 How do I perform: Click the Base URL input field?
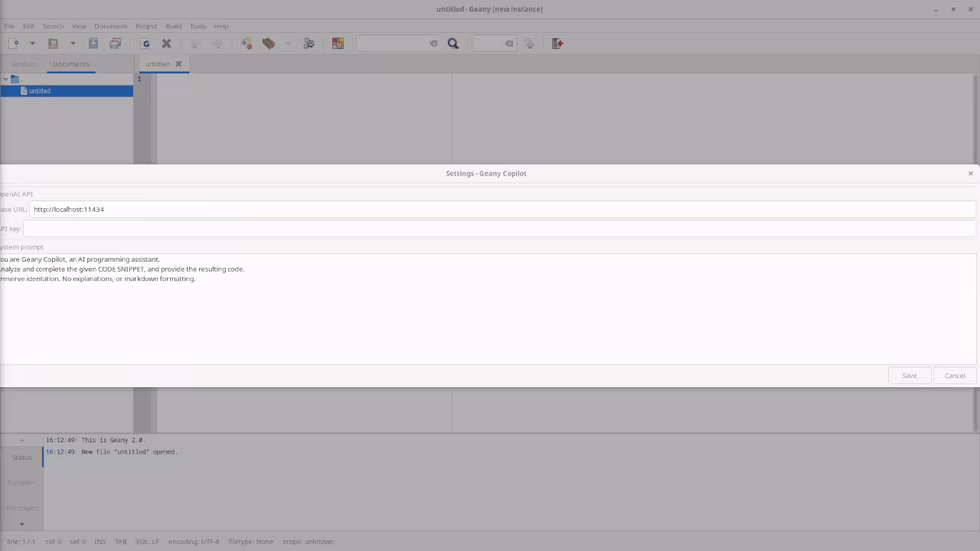pyautogui.click(x=230, y=209)
